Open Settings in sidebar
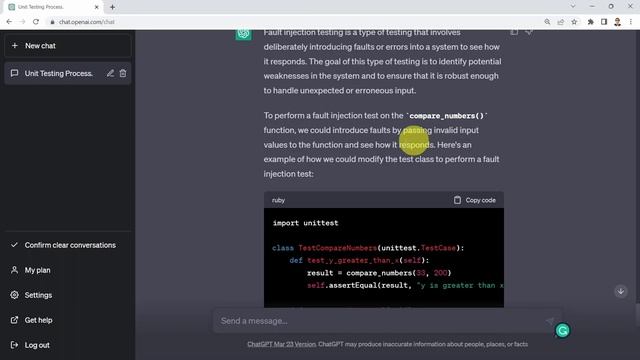The image size is (640, 360). [x=68, y=295]
